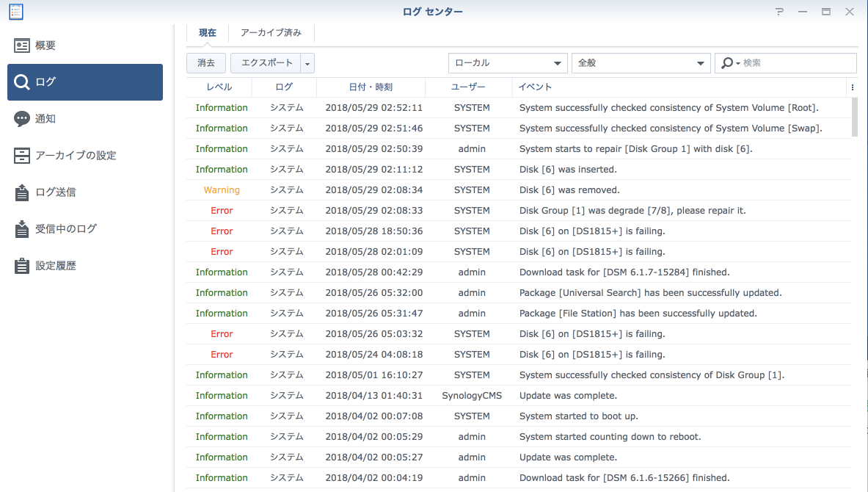Screen dimensions: 868x492
Task: Click the エクスポート button
Action: click(x=266, y=63)
